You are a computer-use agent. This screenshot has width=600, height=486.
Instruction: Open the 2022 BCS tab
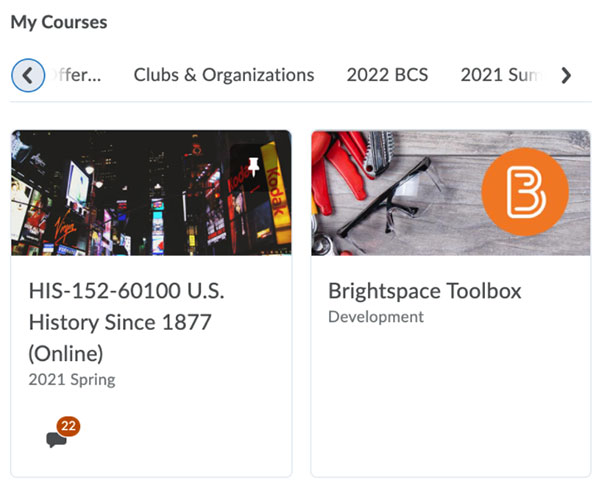pos(387,75)
